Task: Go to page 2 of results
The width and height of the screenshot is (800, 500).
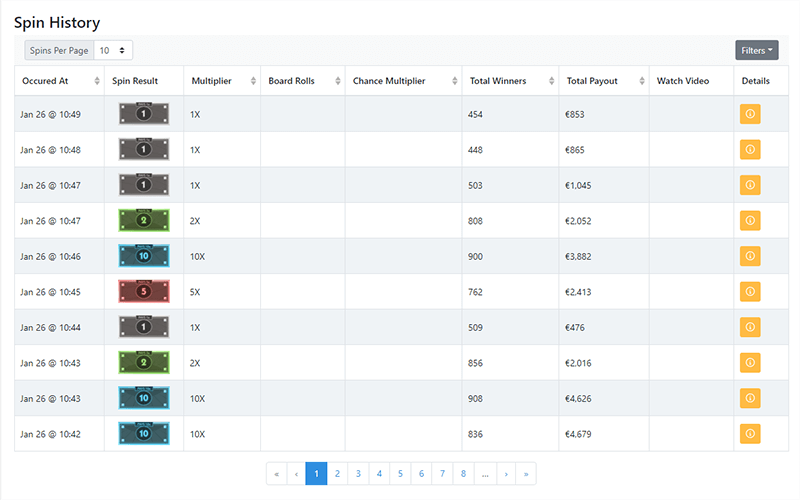Action: tap(337, 474)
